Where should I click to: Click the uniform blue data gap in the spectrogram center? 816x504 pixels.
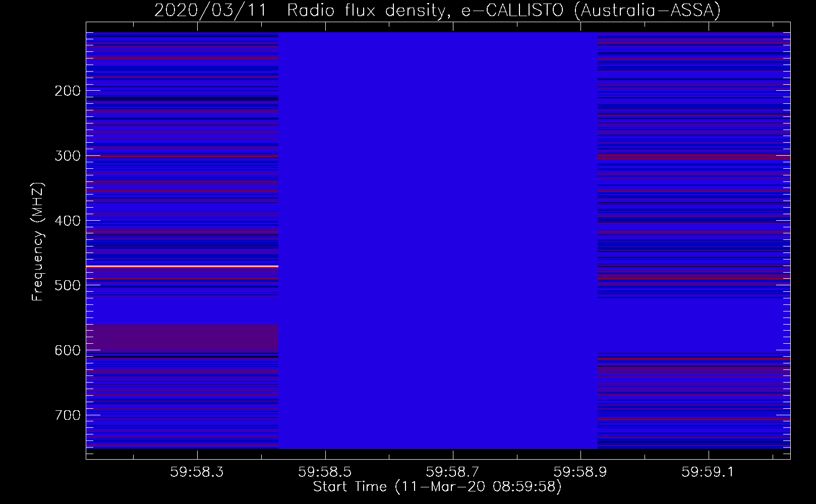tap(438, 240)
